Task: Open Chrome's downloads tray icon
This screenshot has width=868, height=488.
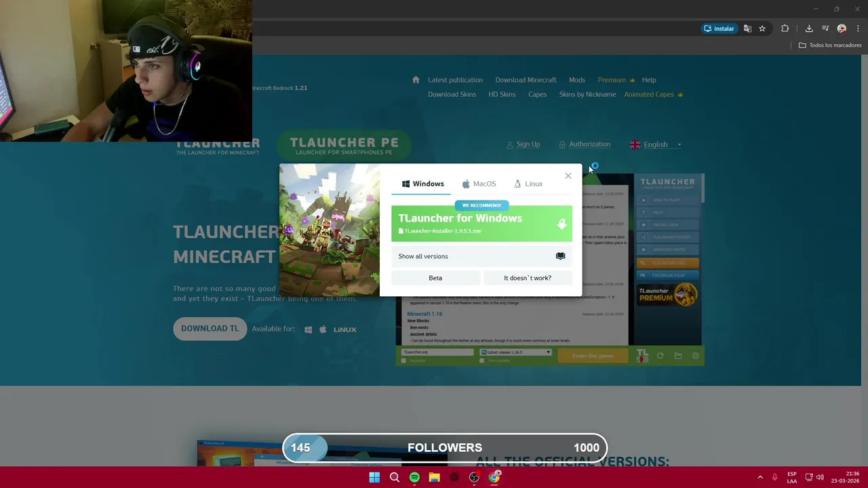Action: pyautogui.click(x=809, y=28)
